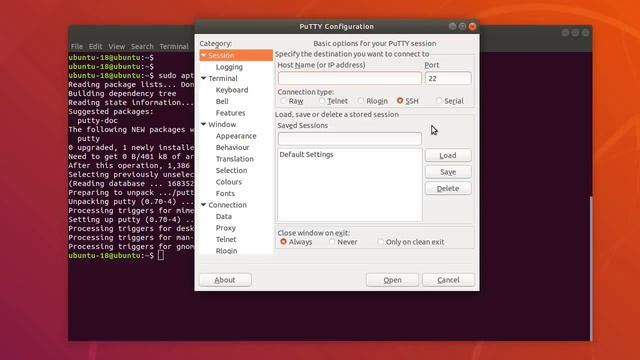640x360 pixels.
Task: Click the About button
Action: pos(225,280)
